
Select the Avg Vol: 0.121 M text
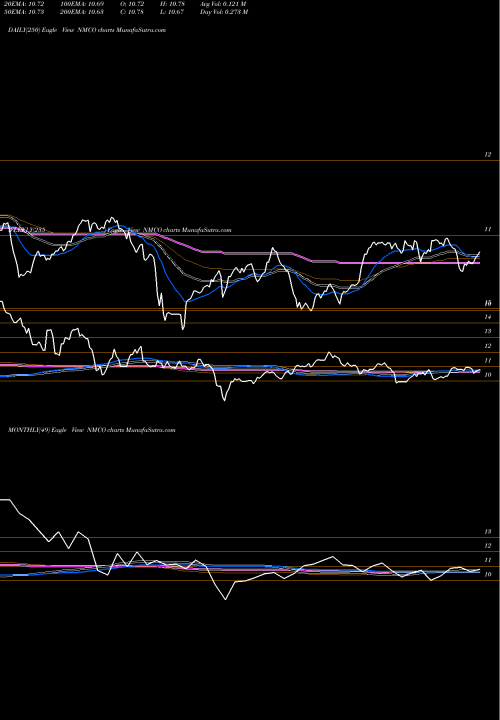click(223, 4)
